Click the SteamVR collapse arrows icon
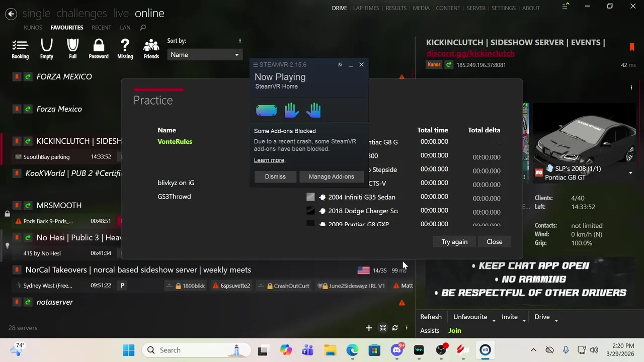The width and height of the screenshot is (644, 362). (x=340, y=65)
